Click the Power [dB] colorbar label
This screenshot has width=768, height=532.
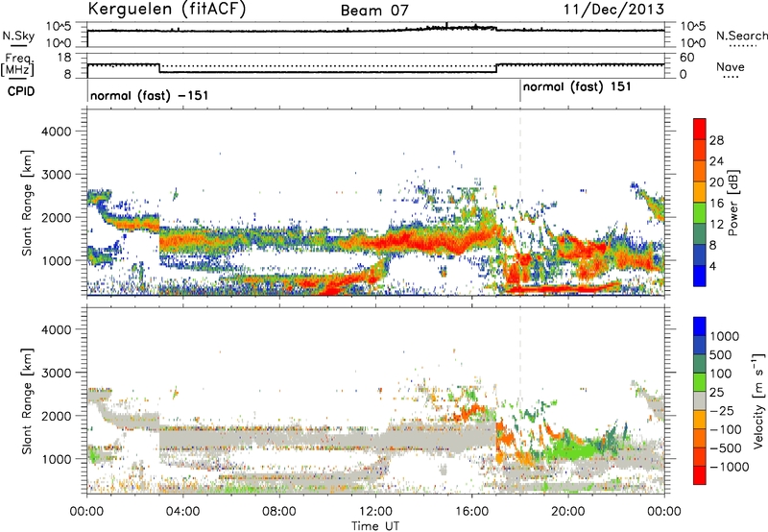(733, 203)
